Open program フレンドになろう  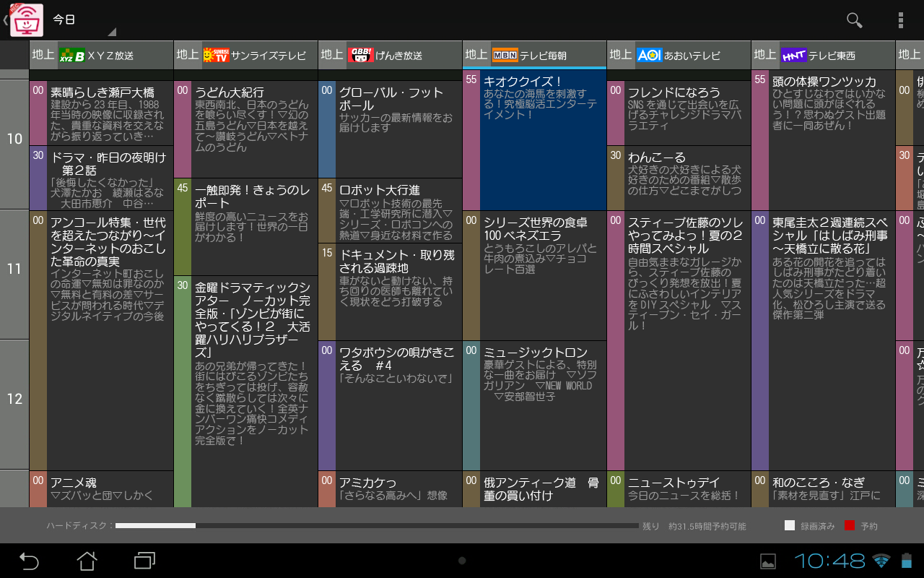[679, 113]
